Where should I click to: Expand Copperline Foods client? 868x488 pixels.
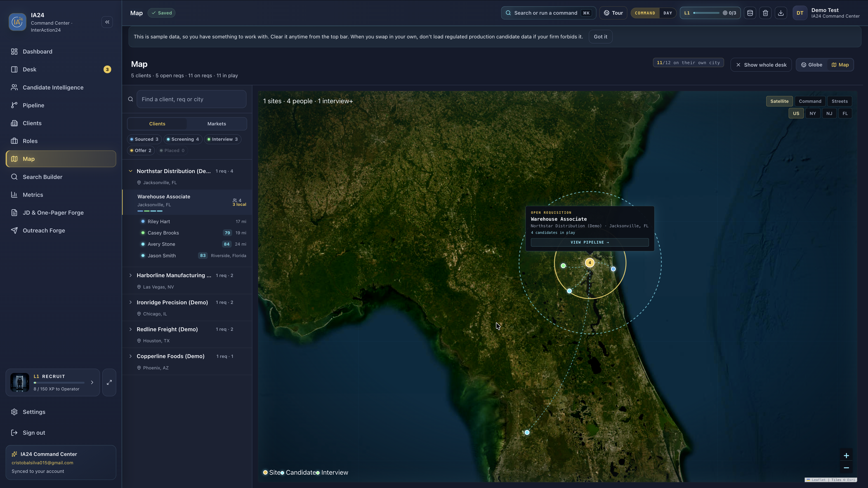[130, 356]
